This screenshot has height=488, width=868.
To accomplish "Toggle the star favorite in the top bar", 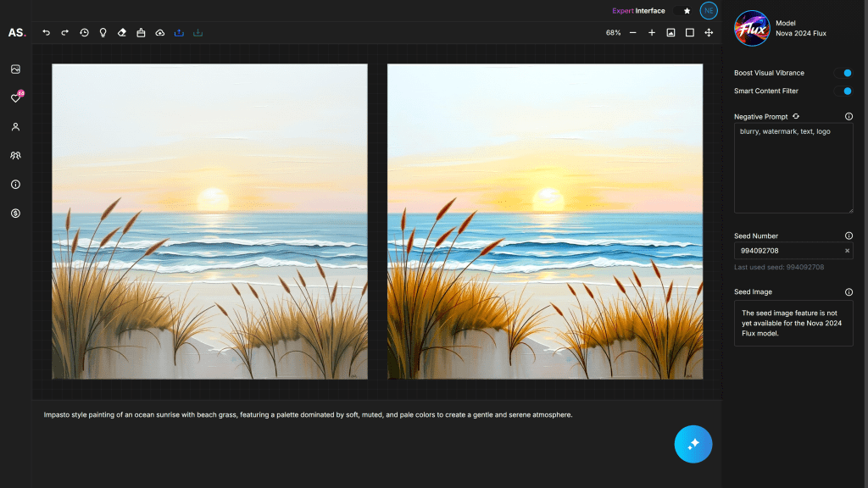I will click(x=686, y=11).
